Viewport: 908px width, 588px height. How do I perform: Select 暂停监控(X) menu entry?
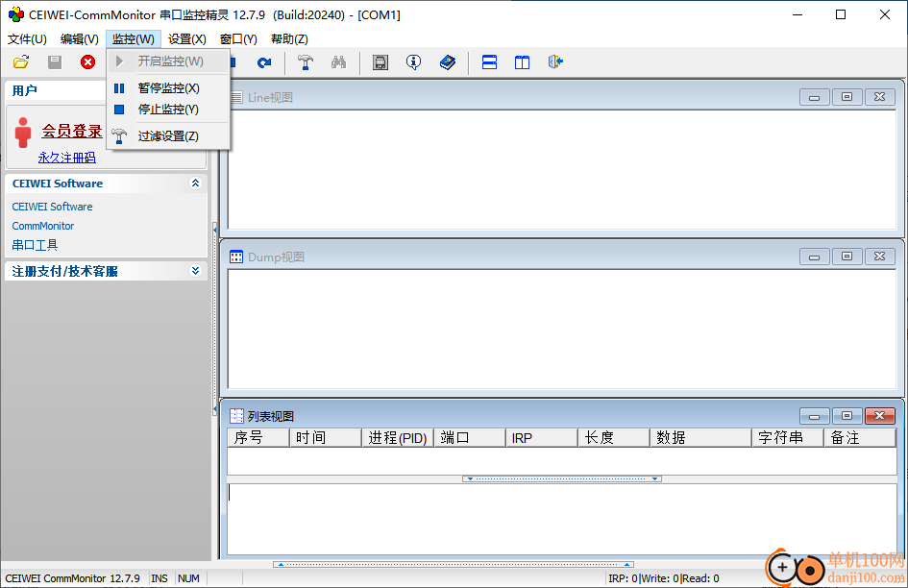[168, 88]
